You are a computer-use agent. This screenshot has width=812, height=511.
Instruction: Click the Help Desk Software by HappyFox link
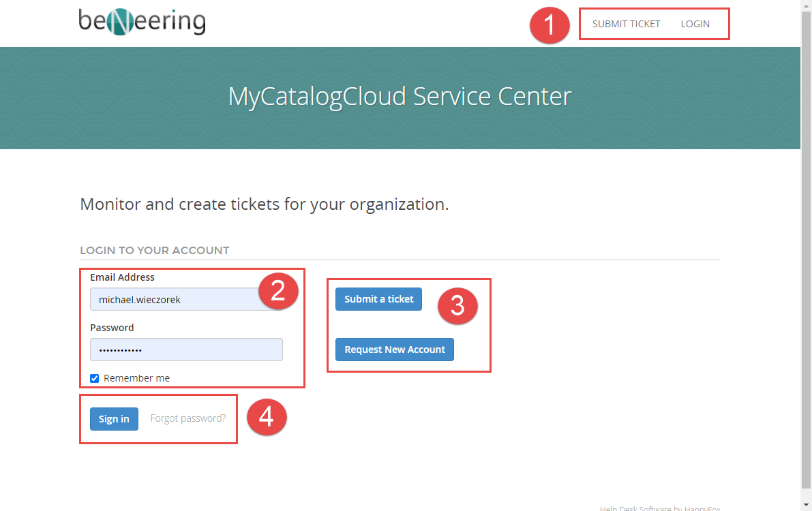(660, 508)
